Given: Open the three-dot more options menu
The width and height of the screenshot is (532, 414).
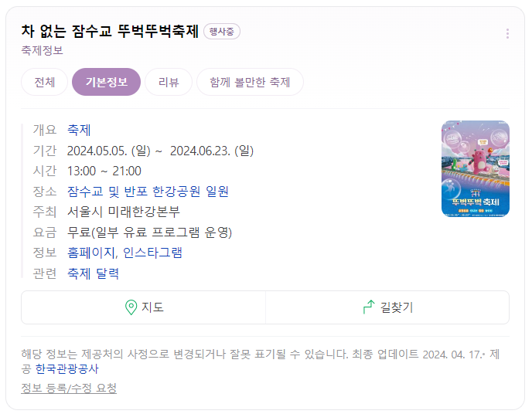Looking at the screenshot, I should (x=507, y=33).
